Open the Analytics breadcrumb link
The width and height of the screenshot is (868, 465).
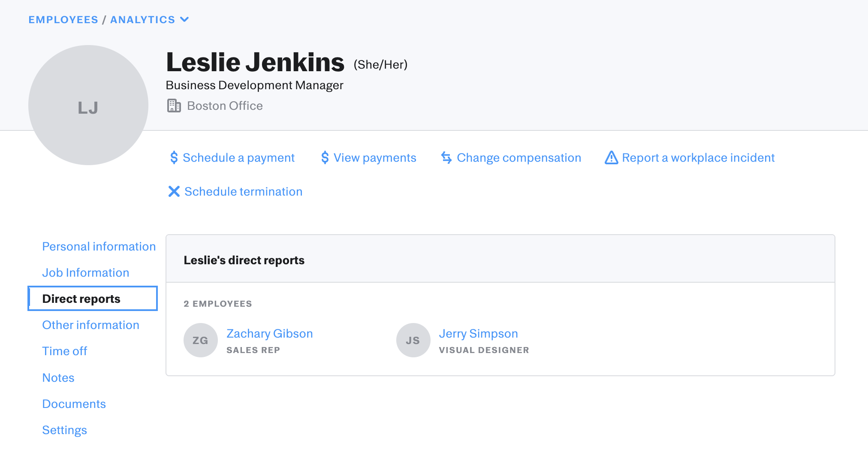pos(142,20)
